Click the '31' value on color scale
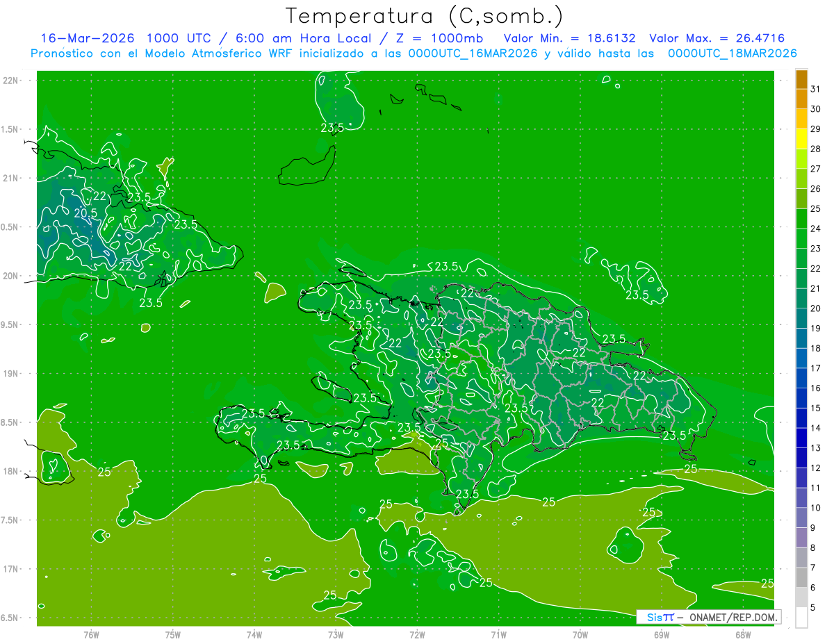Viewport: 834px width, 644px height. coord(815,89)
